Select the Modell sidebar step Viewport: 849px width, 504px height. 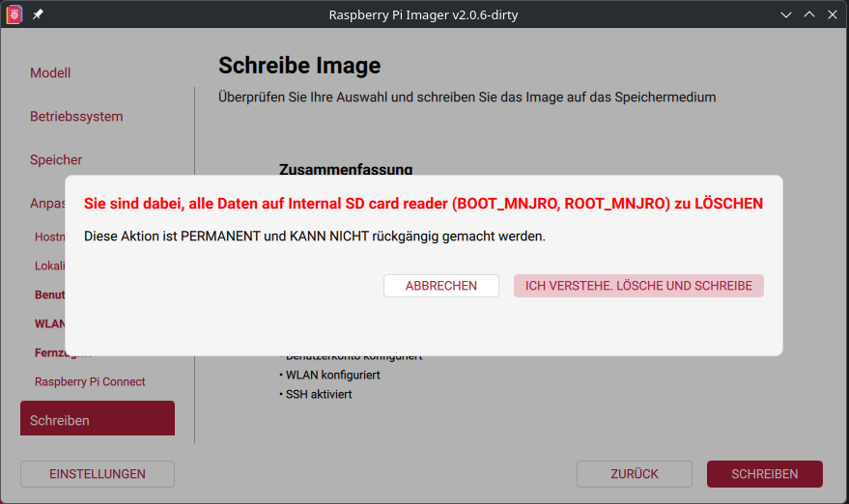[50, 73]
